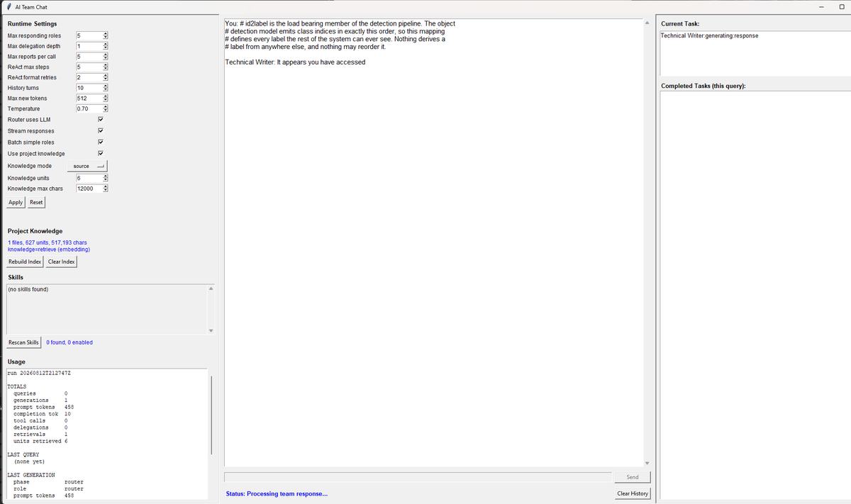The image size is (851, 504).
Task: Click the message input box
Action: tap(418, 477)
